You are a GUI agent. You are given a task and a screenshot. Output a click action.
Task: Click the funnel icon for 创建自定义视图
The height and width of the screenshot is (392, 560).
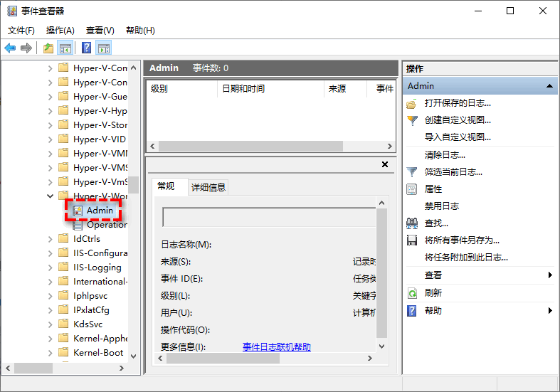point(411,120)
